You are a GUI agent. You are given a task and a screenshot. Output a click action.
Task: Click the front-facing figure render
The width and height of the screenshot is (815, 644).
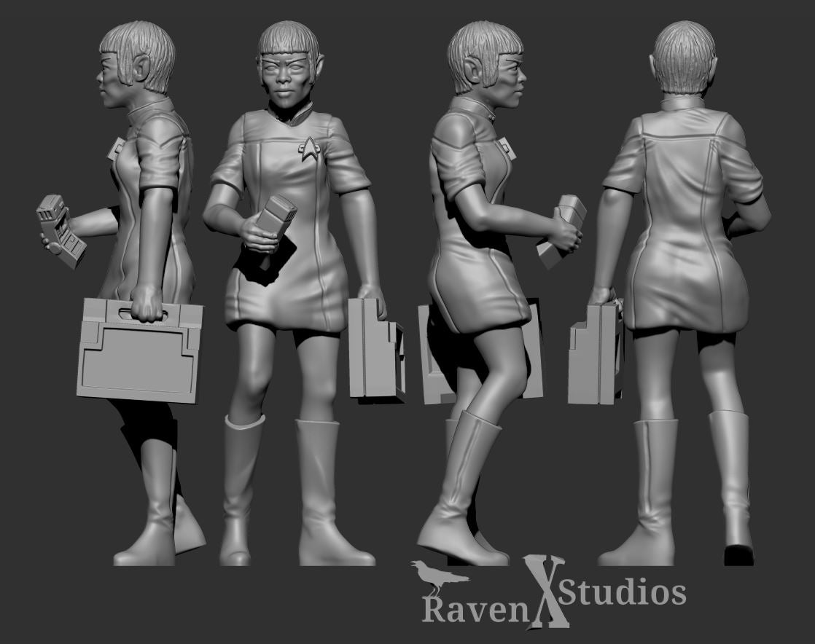click(304, 294)
